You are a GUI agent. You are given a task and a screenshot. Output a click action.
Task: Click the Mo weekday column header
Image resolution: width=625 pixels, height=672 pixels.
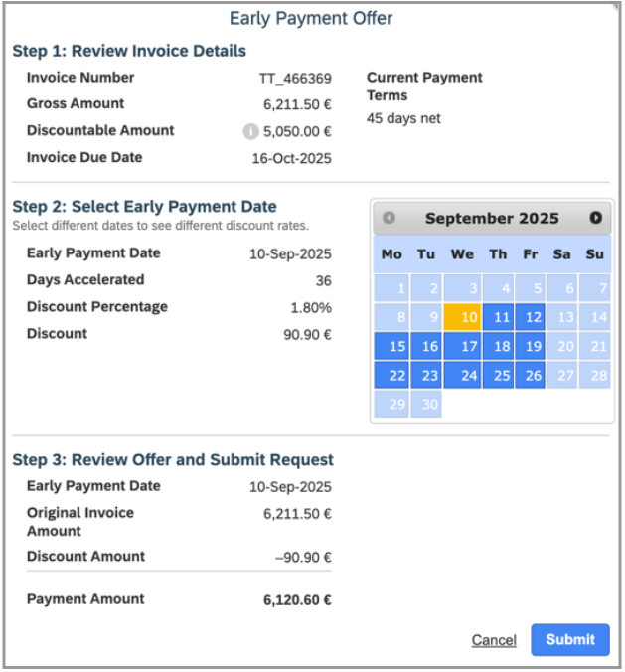pyautogui.click(x=391, y=254)
